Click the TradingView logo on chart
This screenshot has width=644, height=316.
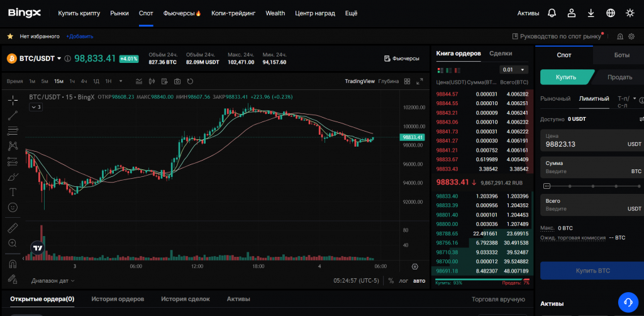click(x=38, y=248)
